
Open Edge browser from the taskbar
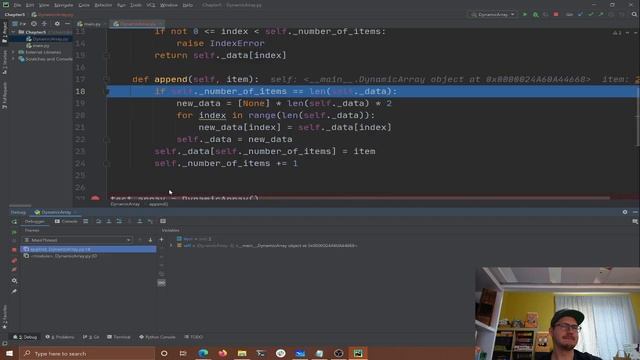(203, 353)
